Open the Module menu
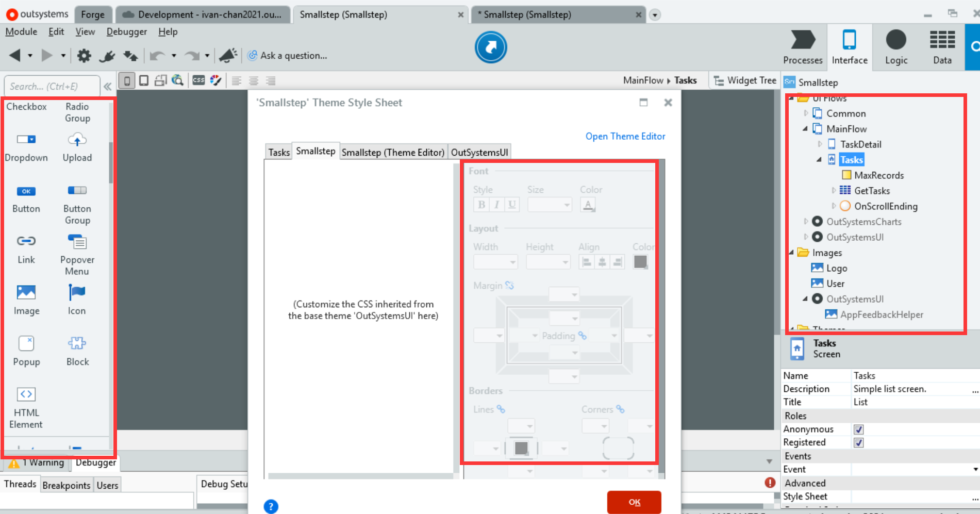This screenshot has width=980, height=514. coord(21,31)
